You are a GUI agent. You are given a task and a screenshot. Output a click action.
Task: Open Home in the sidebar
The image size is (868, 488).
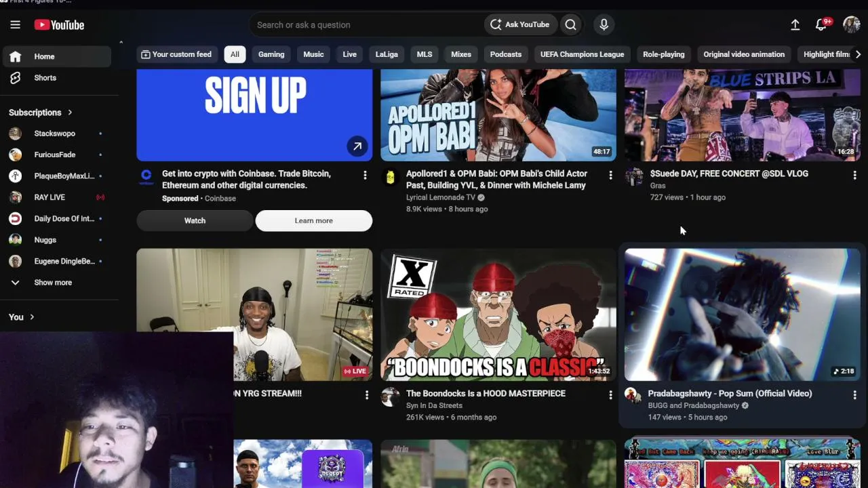point(56,57)
